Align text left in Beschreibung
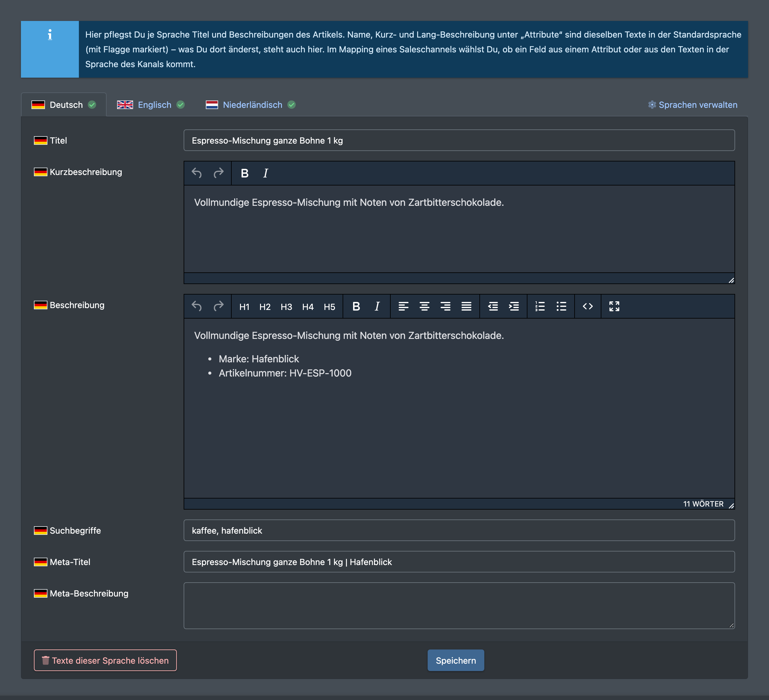Viewport: 769px width, 700px height. pos(404,306)
